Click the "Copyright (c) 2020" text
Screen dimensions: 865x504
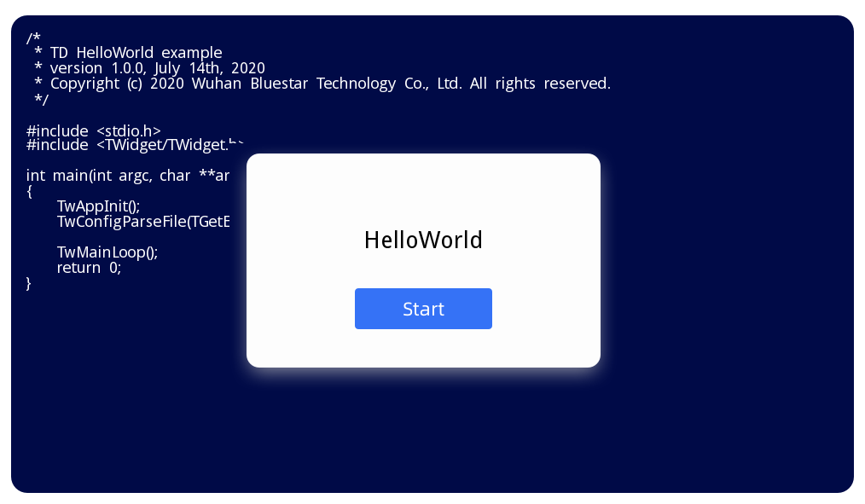point(117,84)
